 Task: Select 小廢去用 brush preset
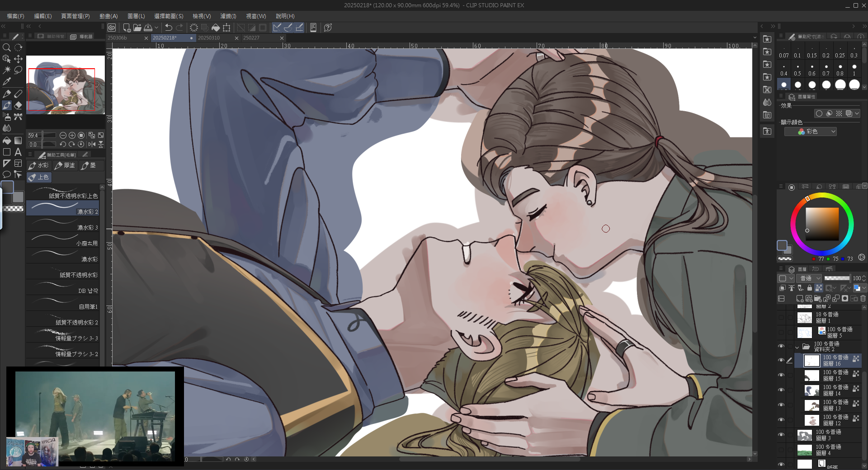[x=63, y=240]
